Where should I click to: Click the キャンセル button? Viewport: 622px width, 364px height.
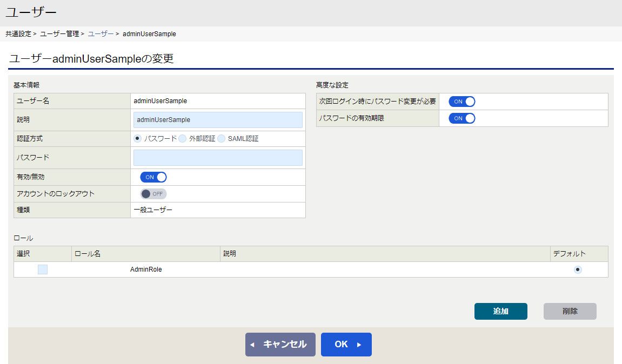(280, 344)
